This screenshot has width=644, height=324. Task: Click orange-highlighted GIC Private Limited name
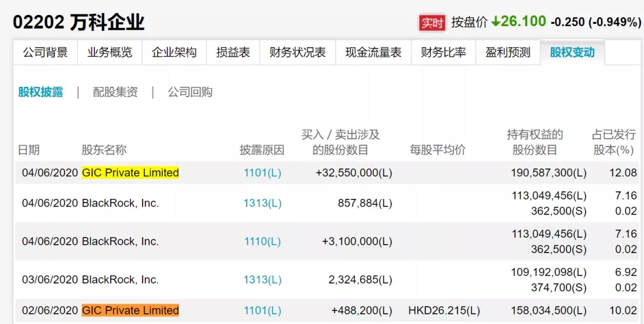click(x=131, y=310)
